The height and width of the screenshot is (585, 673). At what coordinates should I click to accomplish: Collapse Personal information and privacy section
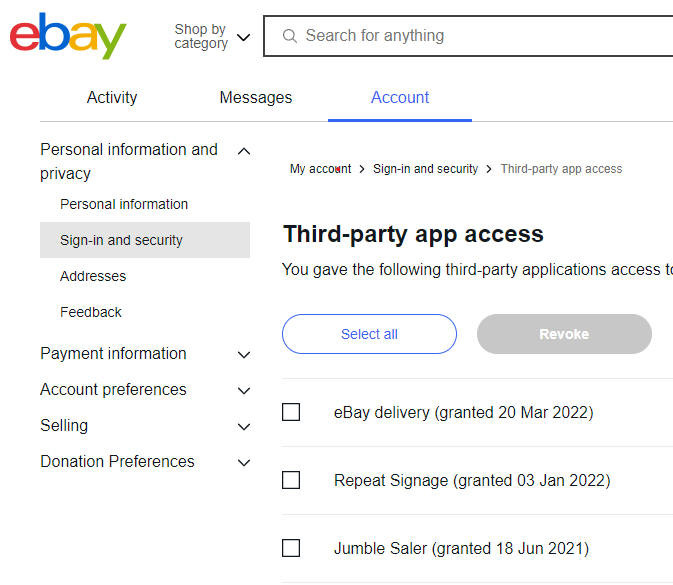click(x=243, y=151)
